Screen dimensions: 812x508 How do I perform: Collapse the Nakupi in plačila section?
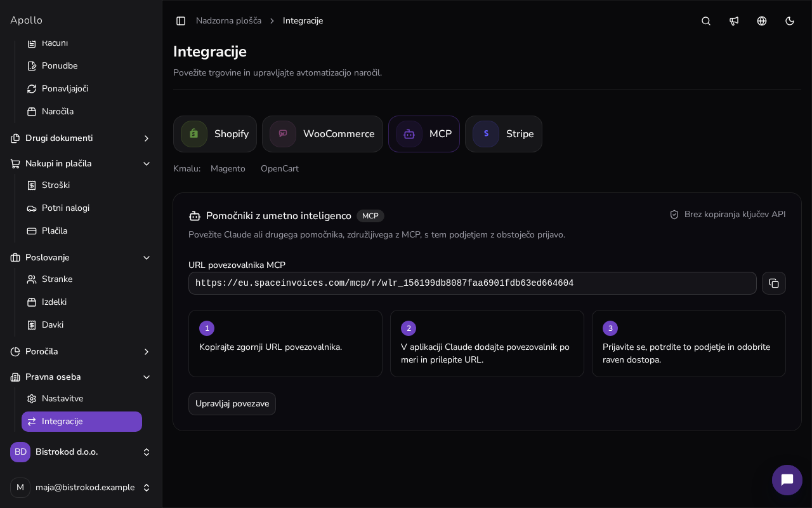[x=81, y=164]
